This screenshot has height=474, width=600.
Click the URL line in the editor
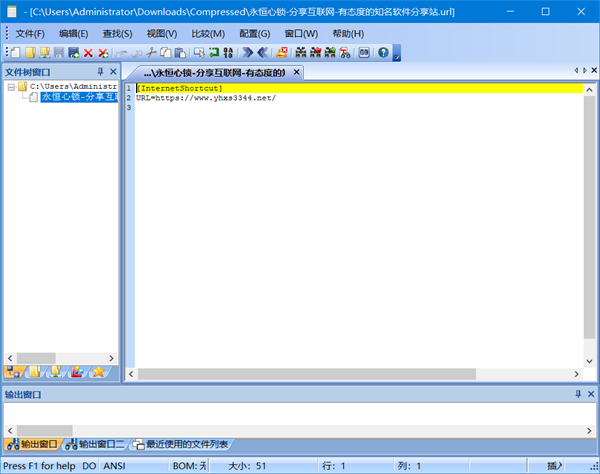(x=205, y=98)
